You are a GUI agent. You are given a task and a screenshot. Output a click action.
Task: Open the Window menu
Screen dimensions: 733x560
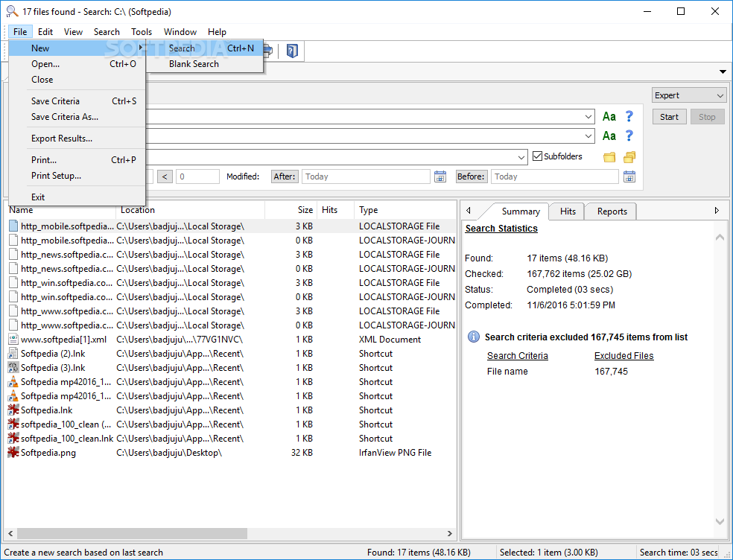(x=180, y=32)
